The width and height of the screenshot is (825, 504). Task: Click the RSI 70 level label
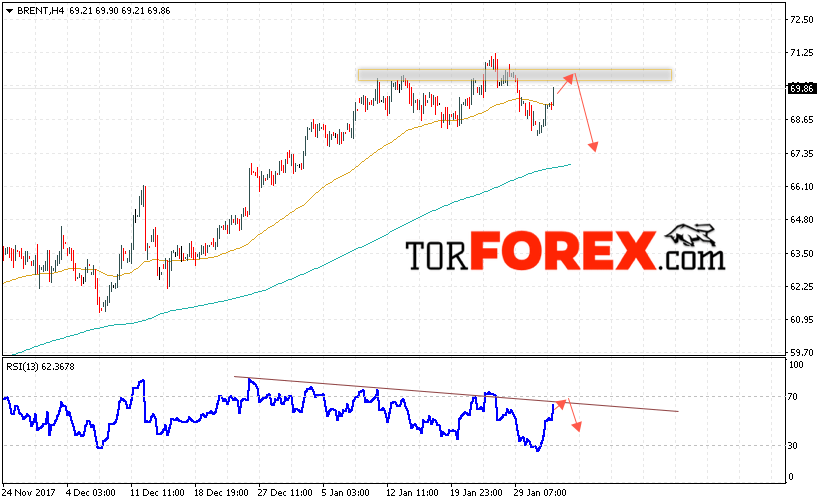[x=792, y=397]
